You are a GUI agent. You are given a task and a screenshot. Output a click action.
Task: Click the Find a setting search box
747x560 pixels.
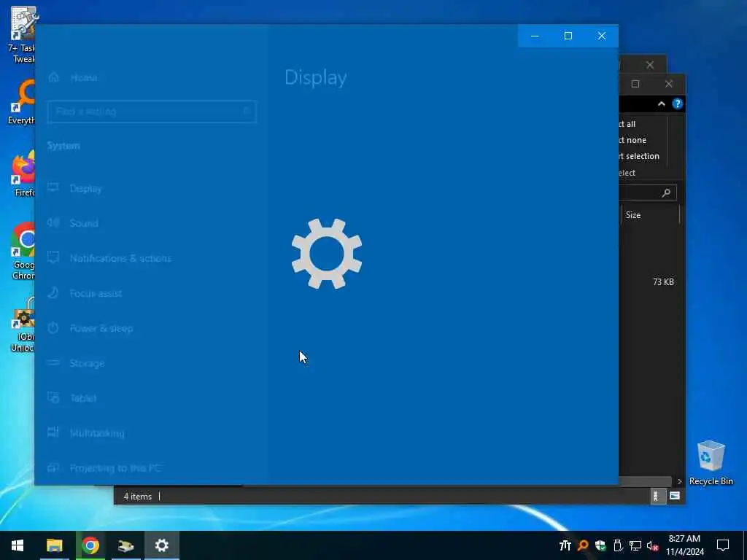point(152,112)
